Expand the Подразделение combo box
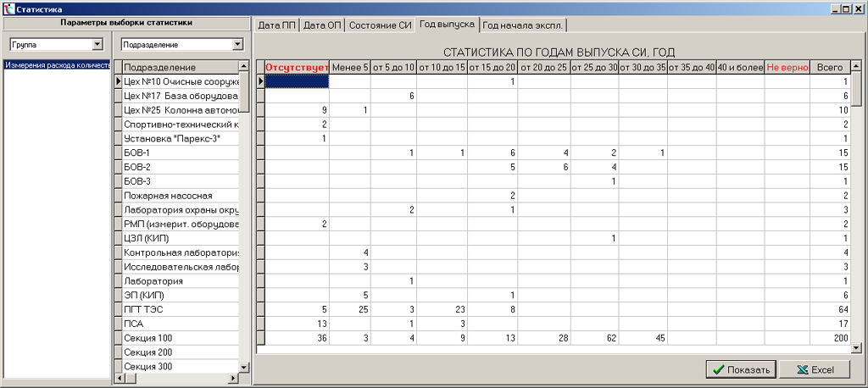Image resolution: width=868 pixels, height=388 pixels. click(x=236, y=43)
